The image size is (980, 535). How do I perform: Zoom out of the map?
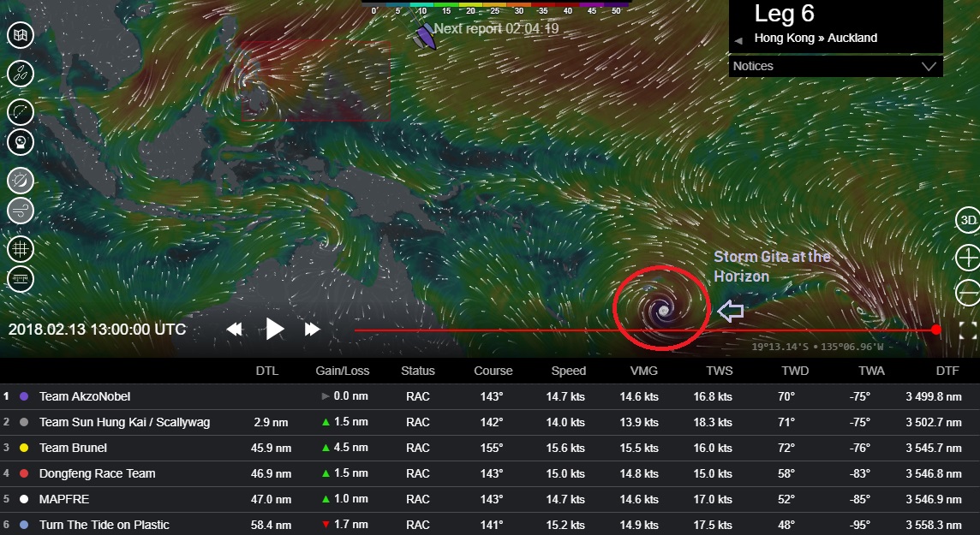[x=967, y=292]
